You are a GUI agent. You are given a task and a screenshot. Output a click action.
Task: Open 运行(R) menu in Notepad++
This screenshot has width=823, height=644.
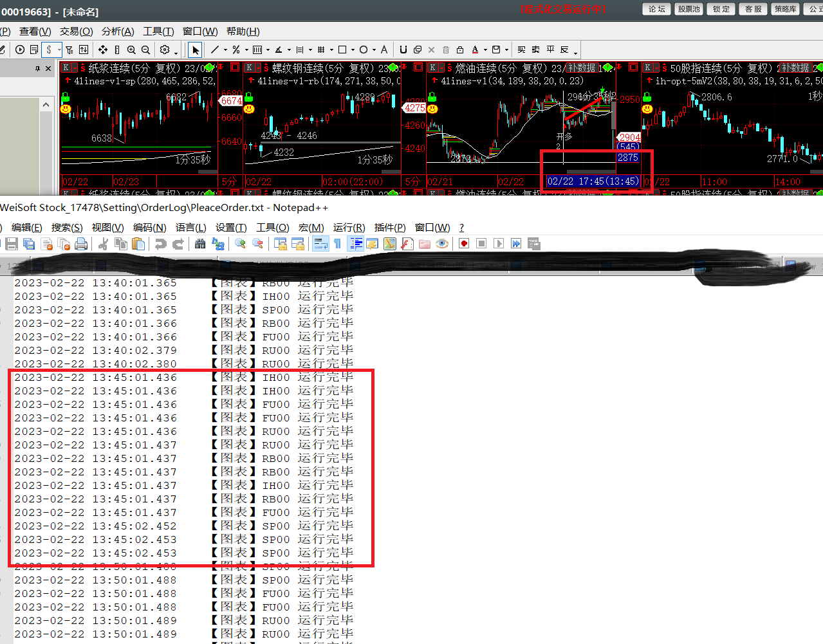(x=349, y=228)
